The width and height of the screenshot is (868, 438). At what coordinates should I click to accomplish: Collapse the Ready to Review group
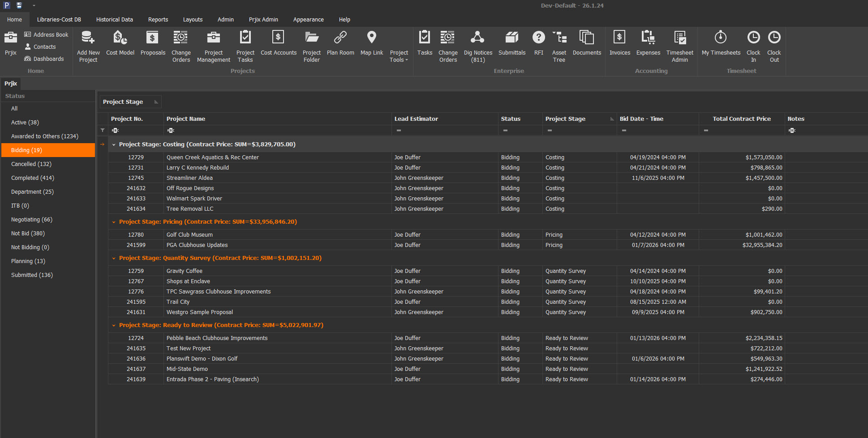(x=114, y=325)
